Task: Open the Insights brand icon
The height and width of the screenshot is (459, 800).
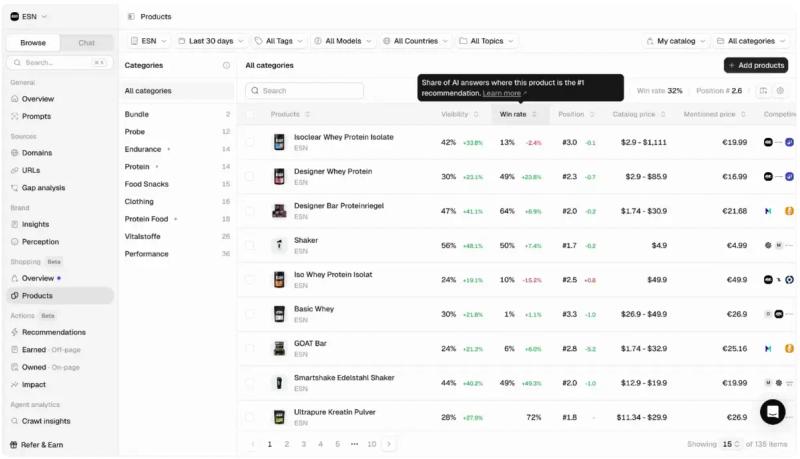Action: coord(14,224)
